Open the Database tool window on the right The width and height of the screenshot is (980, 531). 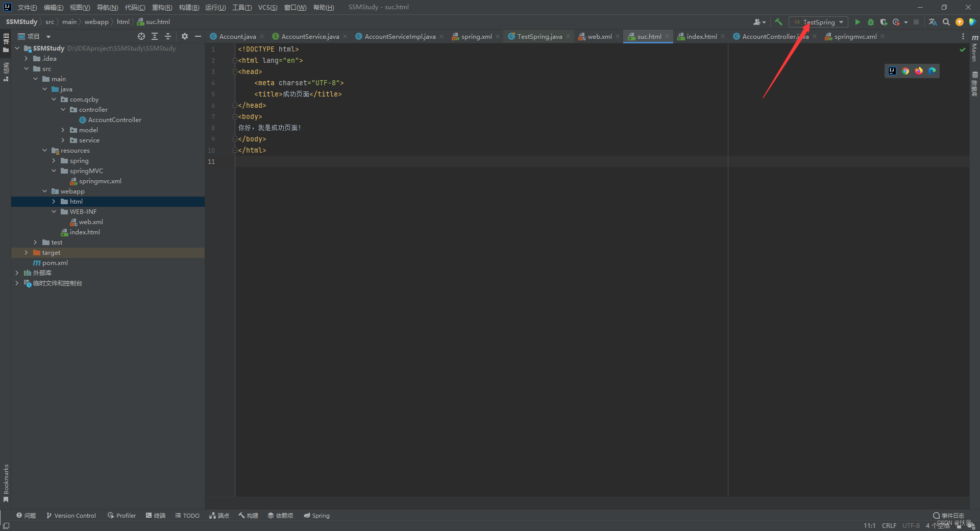click(974, 84)
